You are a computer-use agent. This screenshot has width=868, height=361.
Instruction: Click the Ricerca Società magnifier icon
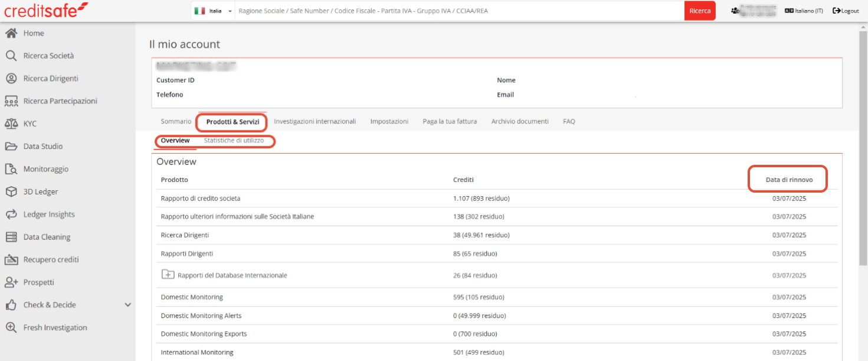click(x=11, y=56)
